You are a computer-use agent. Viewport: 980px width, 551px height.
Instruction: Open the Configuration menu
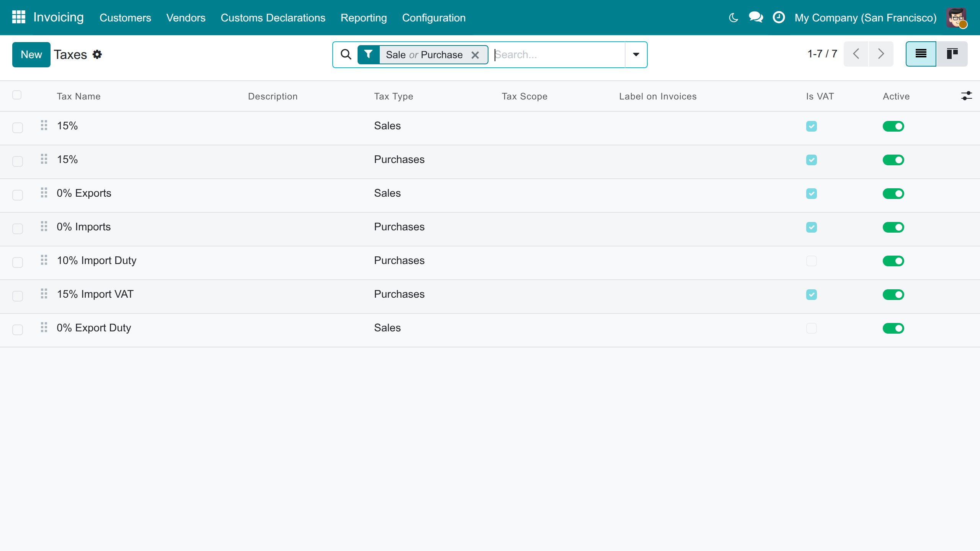[x=434, y=18]
